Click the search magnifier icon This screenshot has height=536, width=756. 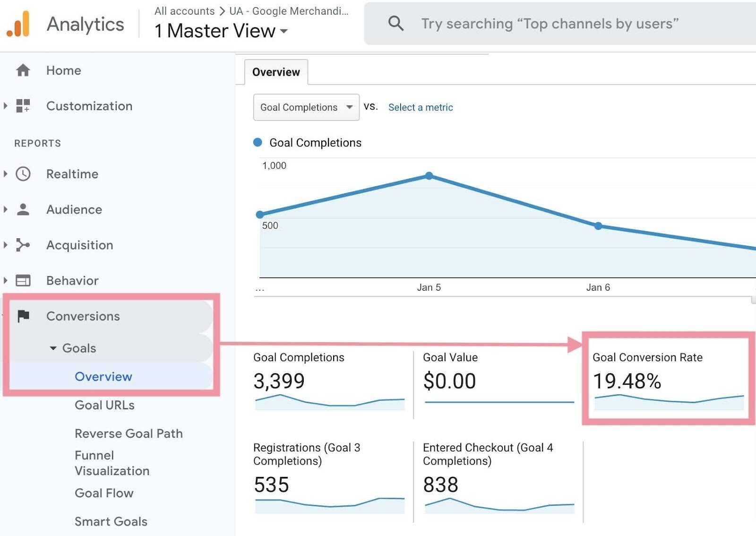(395, 23)
